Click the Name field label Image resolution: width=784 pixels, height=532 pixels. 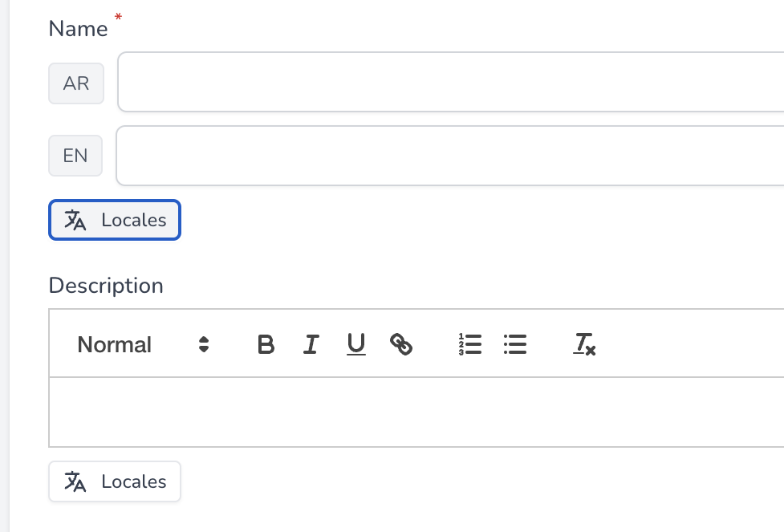pyautogui.click(x=78, y=29)
